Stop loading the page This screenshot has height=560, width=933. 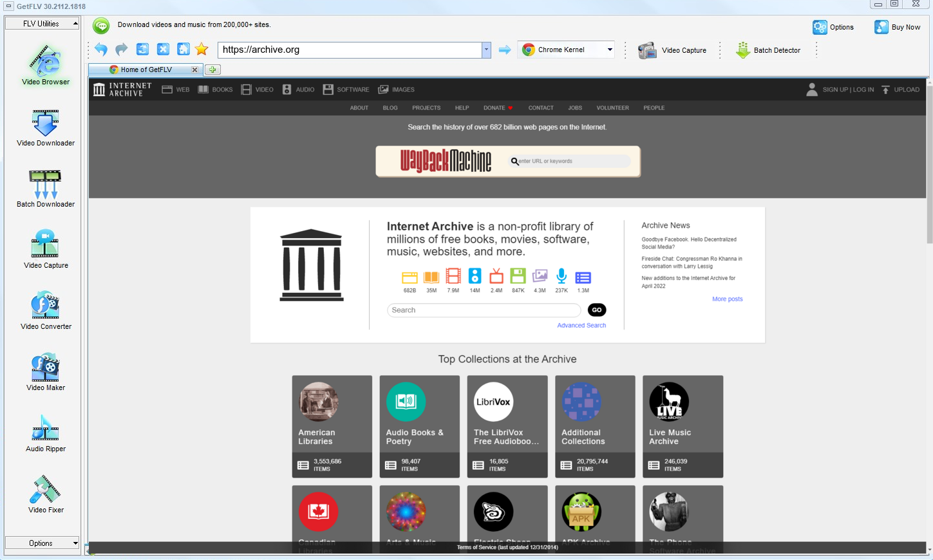tap(163, 50)
